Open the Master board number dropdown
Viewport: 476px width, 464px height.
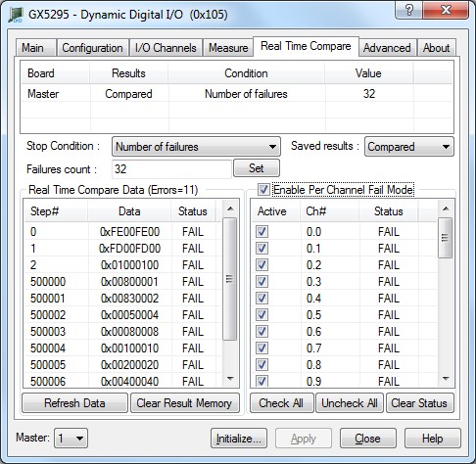coord(71,438)
